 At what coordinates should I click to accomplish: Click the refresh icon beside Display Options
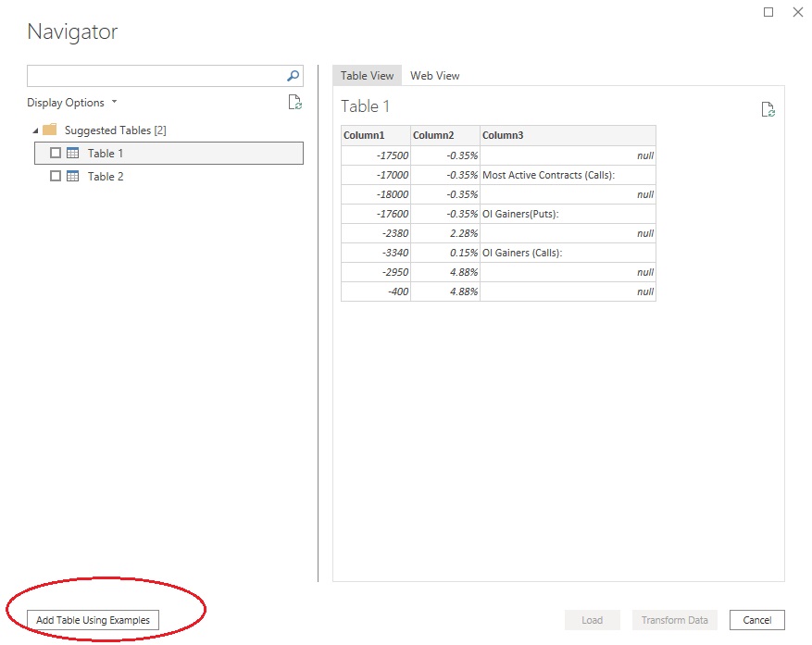294,102
